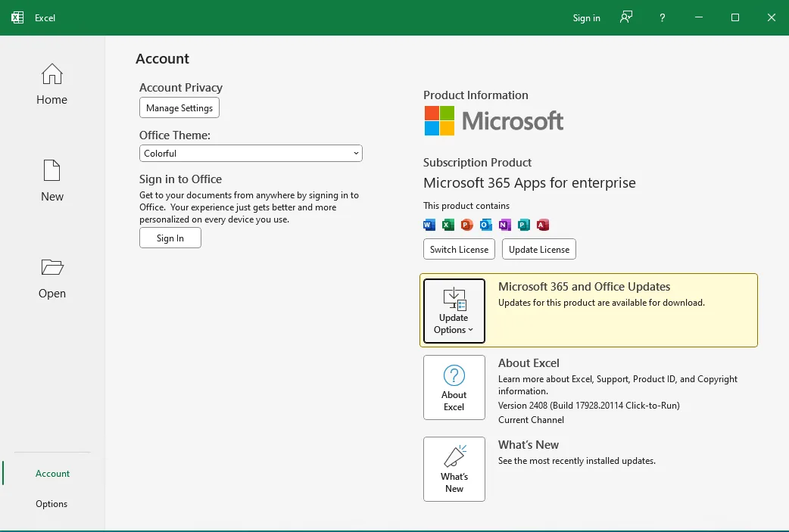The height and width of the screenshot is (532, 789).
Task: Click the Word icon under This product contains
Action: point(429,225)
